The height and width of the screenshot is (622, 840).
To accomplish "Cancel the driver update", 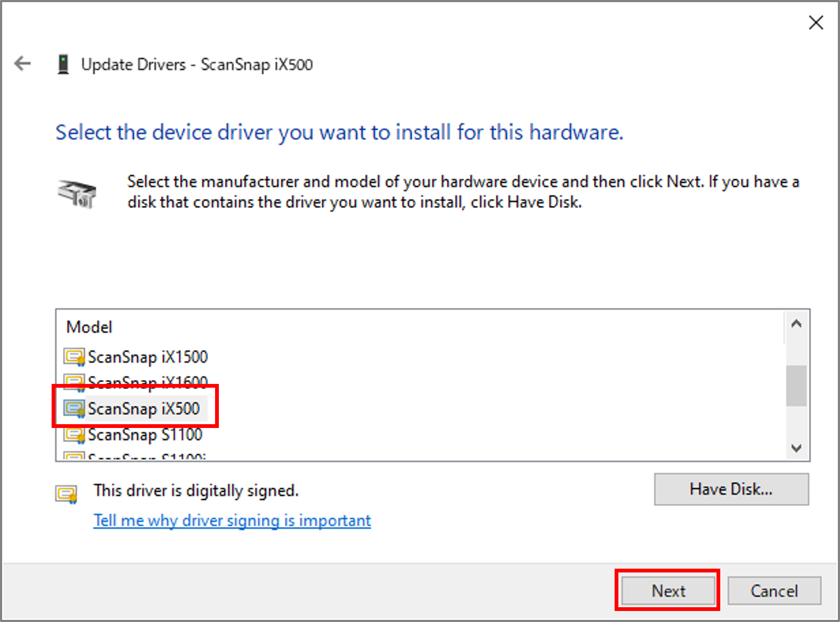I will tap(774, 591).
